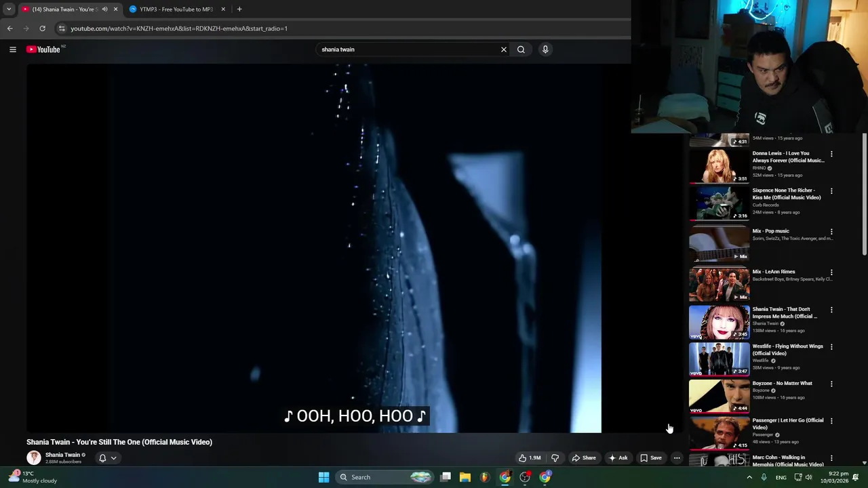This screenshot has height=488, width=868.
Task: Mute the Shania Twain tab audio icon
Action: (x=104, y=9)
